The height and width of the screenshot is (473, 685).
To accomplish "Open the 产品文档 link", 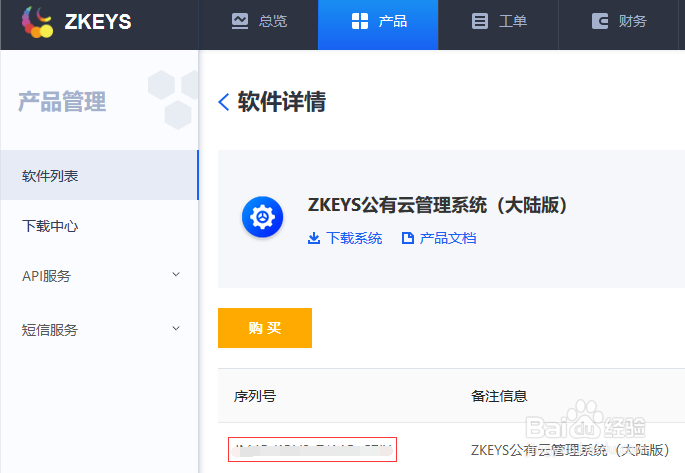I will pyautogui.click(x=448, y=238).
